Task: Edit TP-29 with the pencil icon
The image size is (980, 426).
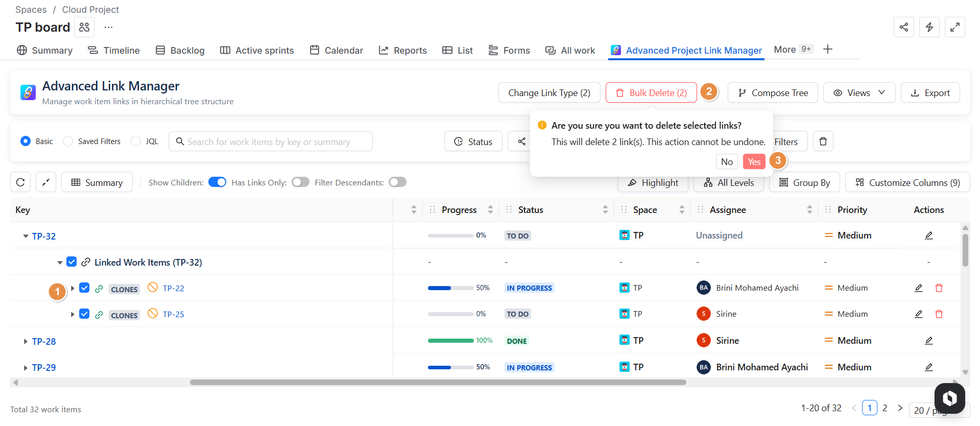Action: coord(928,367)
